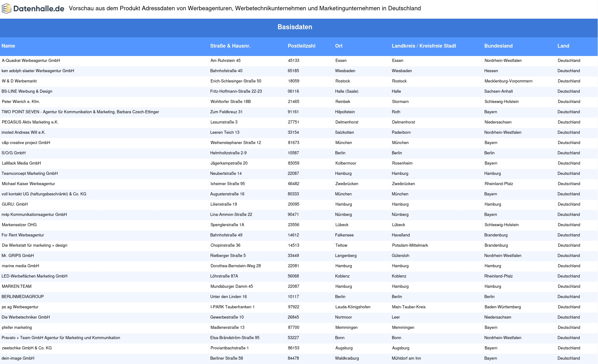Image resolution: width=598 pixels, height=364 pixels.
Task: Select the TWO POINT SEVEN agency name
Action: click(80, 112)
